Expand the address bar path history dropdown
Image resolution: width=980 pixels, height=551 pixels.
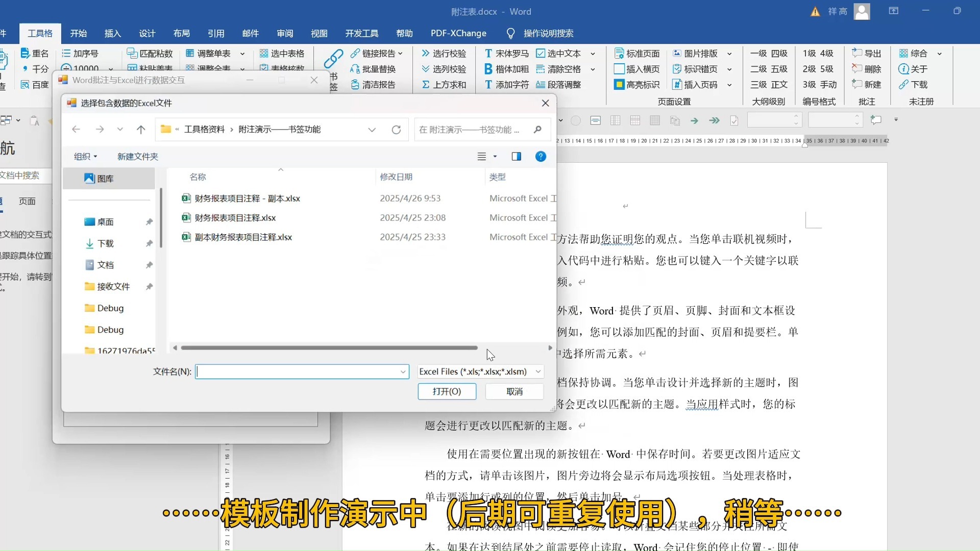click(x=372, y=130)
